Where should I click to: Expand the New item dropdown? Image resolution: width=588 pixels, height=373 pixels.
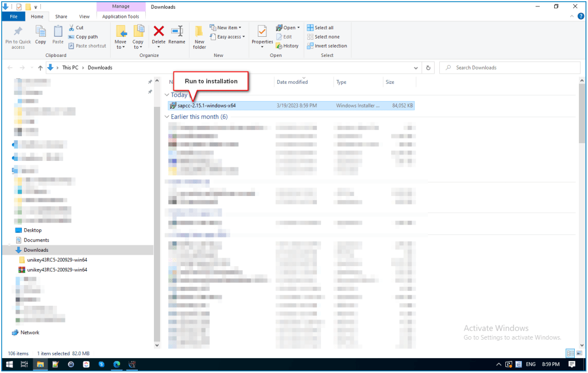coord(229,28)
